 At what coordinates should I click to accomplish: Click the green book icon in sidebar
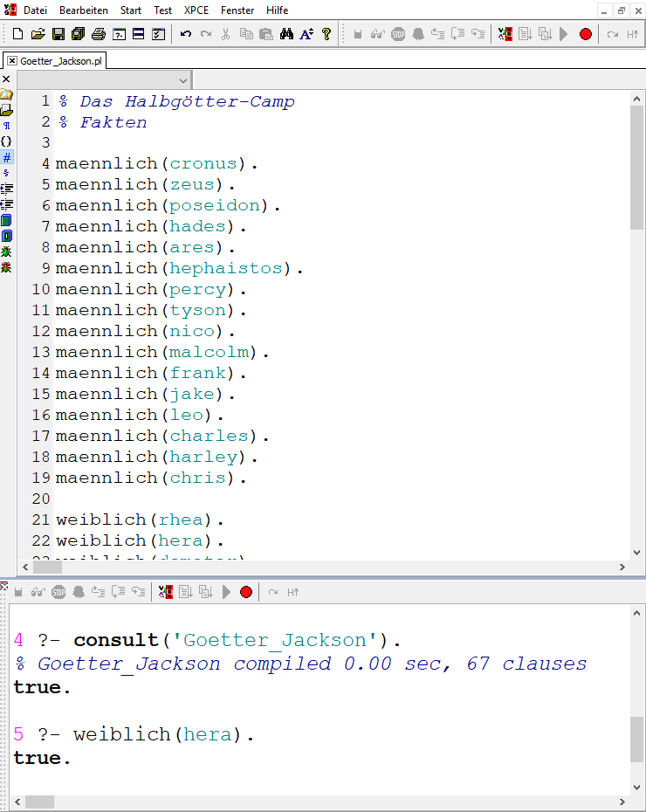[6, 220]
